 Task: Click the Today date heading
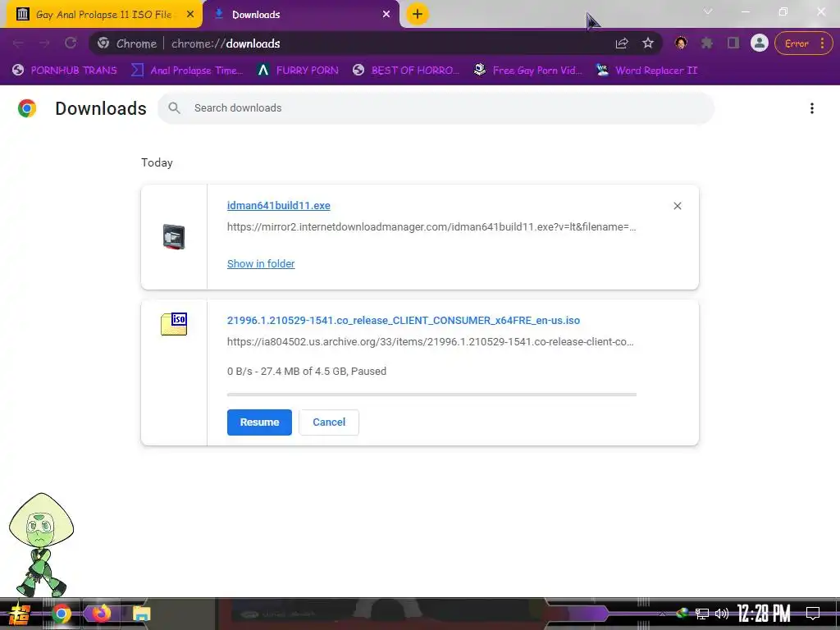coord(157,163)
